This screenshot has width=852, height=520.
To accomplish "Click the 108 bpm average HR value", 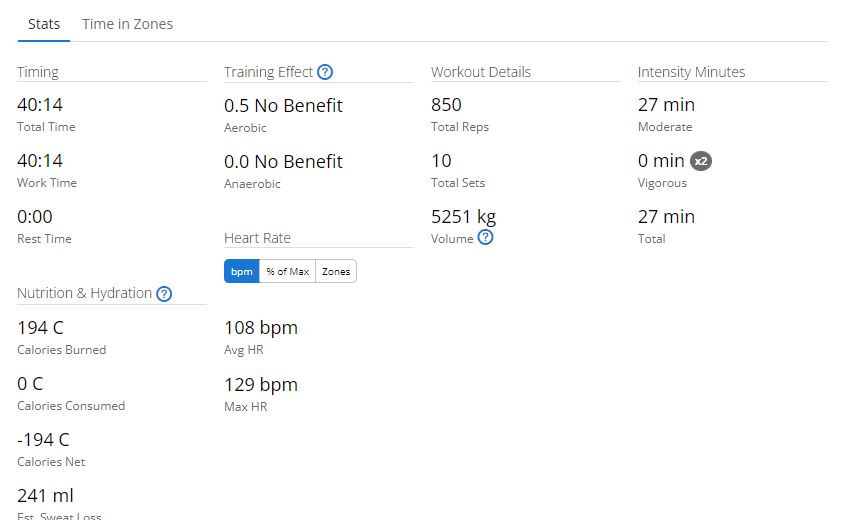I will [261, 328].
